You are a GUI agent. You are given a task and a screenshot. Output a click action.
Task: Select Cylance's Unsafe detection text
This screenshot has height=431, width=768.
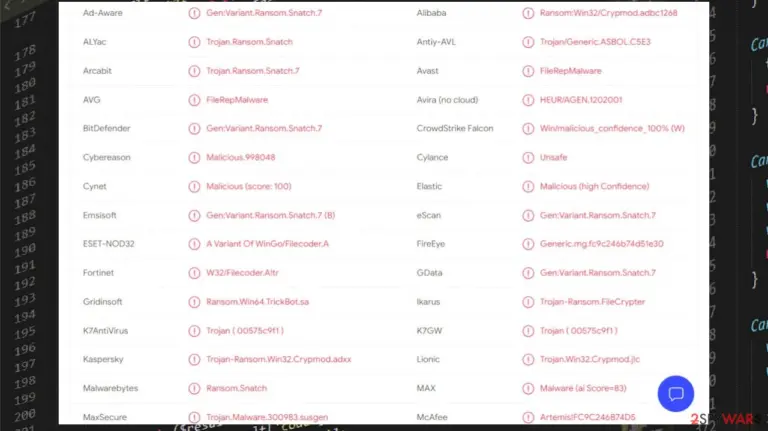(553, 157)
